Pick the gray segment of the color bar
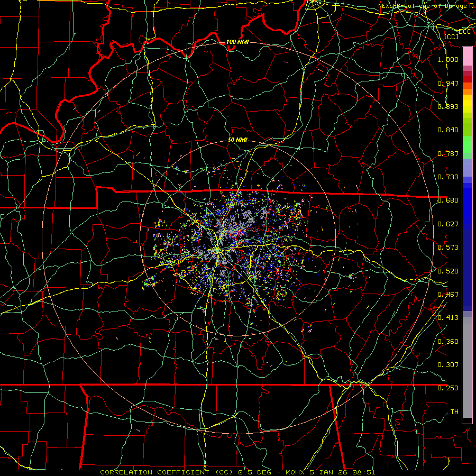476x476 pixels. click(467, 368)
